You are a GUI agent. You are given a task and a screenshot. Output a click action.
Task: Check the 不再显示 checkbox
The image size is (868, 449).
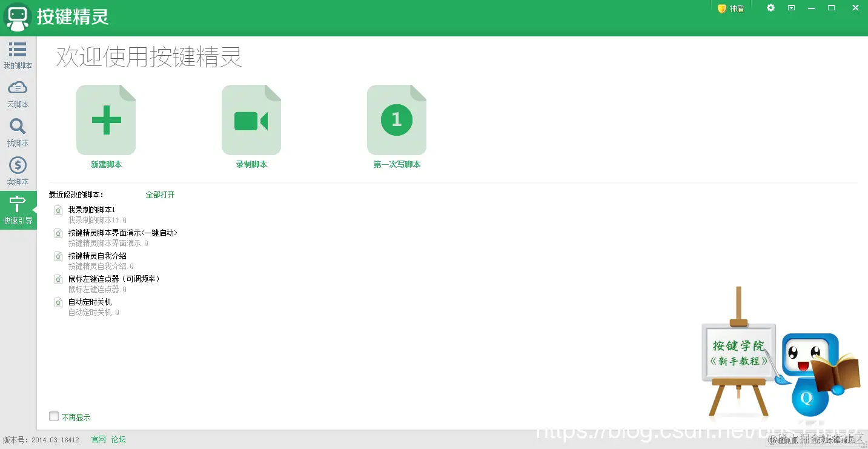(53, 416)
